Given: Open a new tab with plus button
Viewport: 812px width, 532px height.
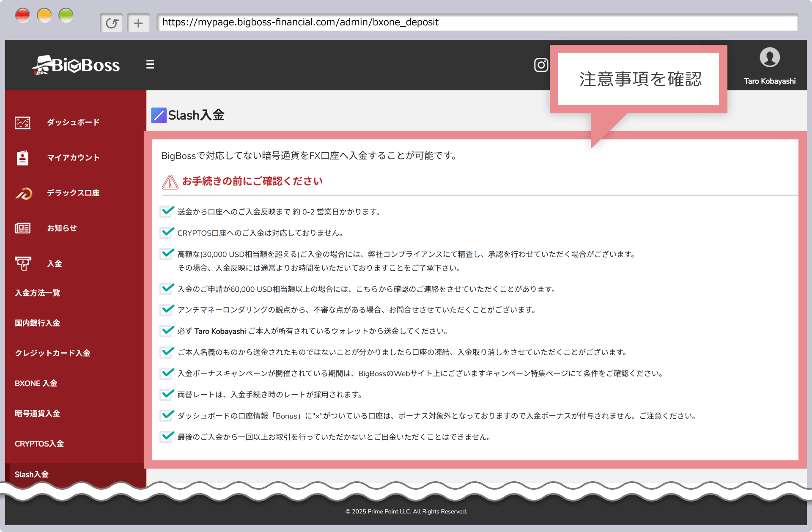Looking at the screenshot, I should point(138,23).
